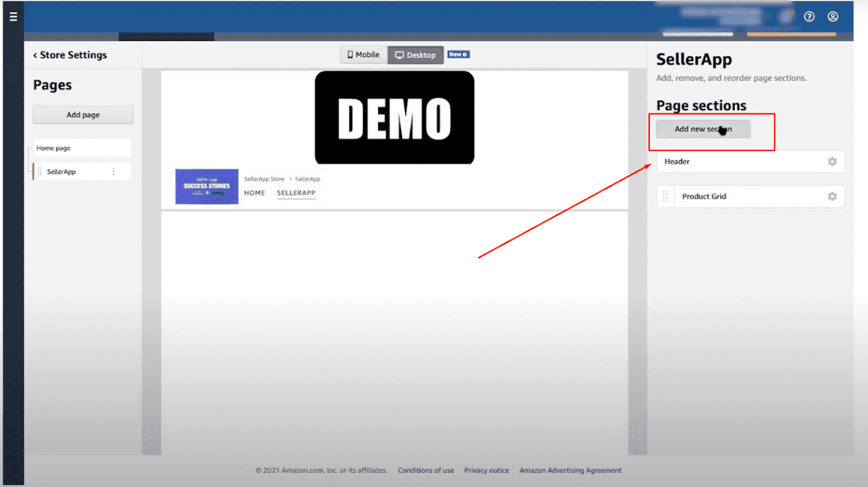This screenshot has height=487, width=868.
Task: Open the user account icon
Action: tap(832, 16)
